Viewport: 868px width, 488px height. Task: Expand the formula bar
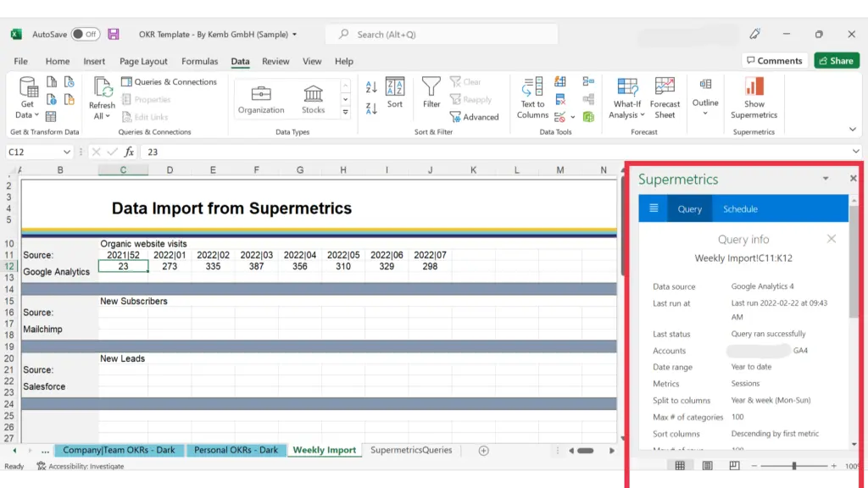coord(856,152)
